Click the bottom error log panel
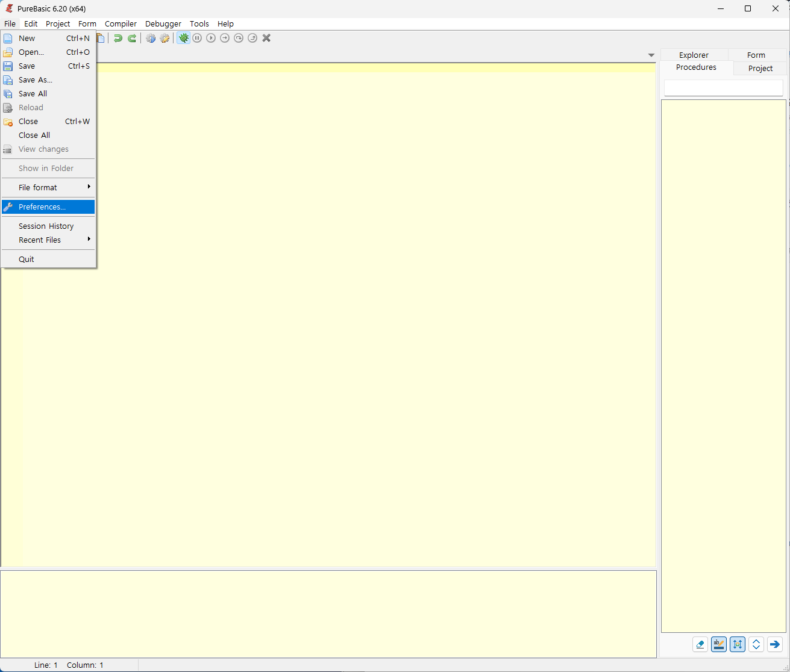The image size is (790, 672). (x=328, y=614)
